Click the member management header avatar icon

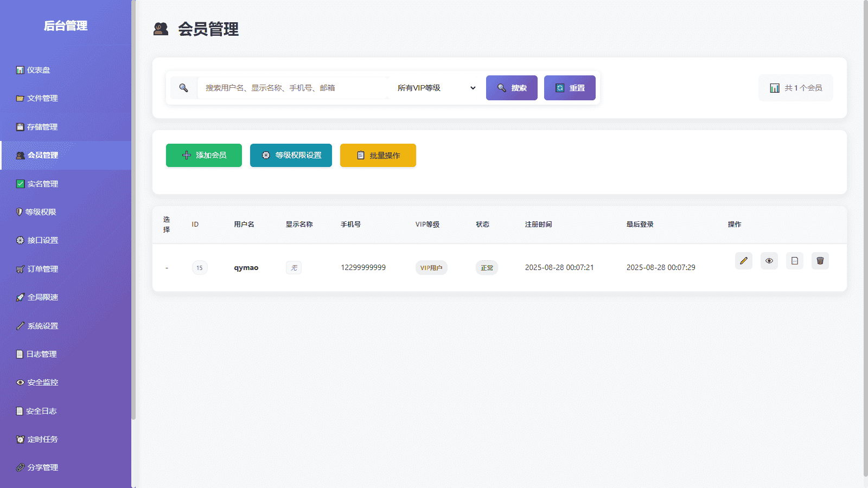click(161, 29)
